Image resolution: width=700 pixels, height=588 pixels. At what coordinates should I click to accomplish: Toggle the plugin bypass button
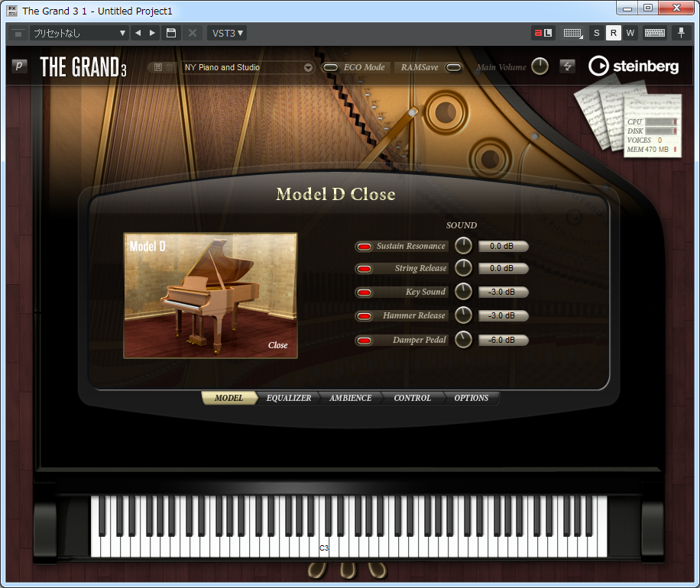(18, 33)
